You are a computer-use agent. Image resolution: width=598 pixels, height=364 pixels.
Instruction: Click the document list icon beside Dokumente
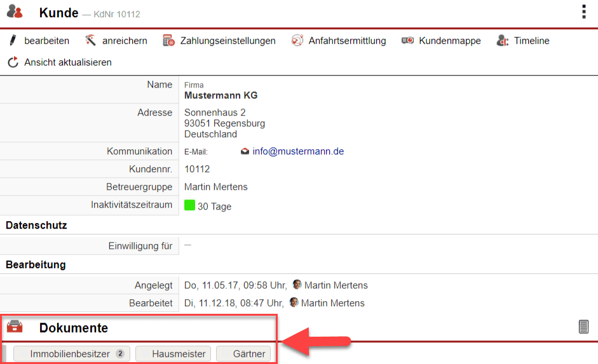[x=583, y=327]
